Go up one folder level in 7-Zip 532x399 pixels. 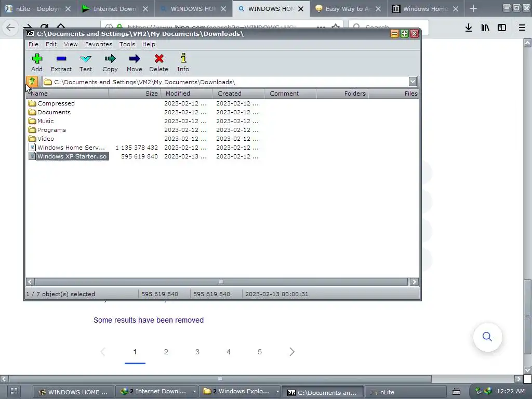point(32,82)
